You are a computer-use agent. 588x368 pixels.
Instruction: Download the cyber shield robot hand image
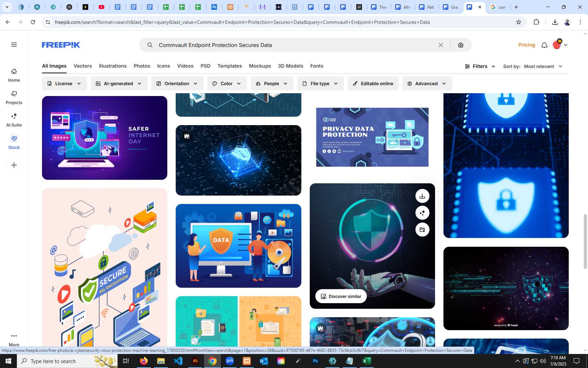(422, 196)
